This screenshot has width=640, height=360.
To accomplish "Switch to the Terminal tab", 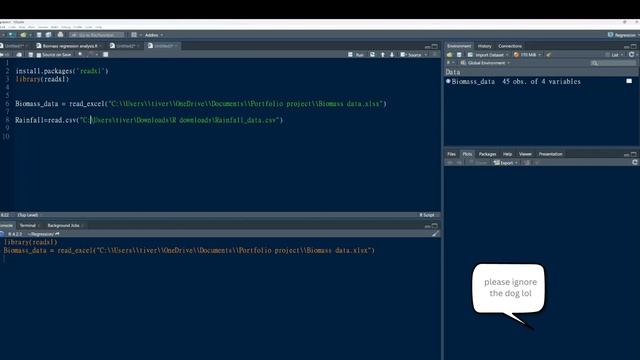I will [x=28, y=225].
